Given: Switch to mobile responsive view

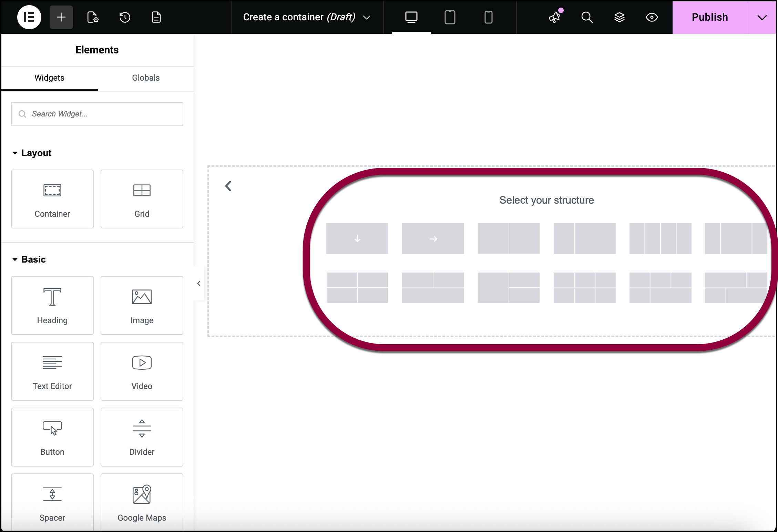Looking at the screenshot, I should [488, 17].
